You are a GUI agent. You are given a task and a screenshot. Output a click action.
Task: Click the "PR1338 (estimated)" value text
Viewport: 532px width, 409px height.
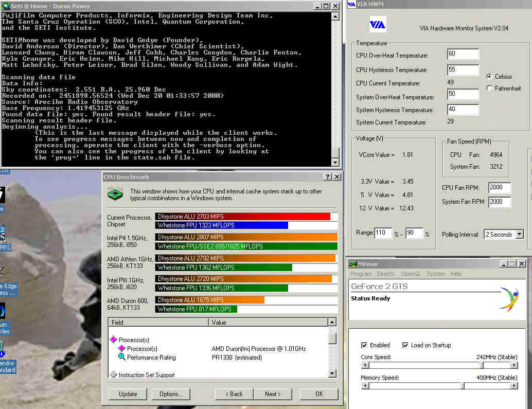point(237,358)
